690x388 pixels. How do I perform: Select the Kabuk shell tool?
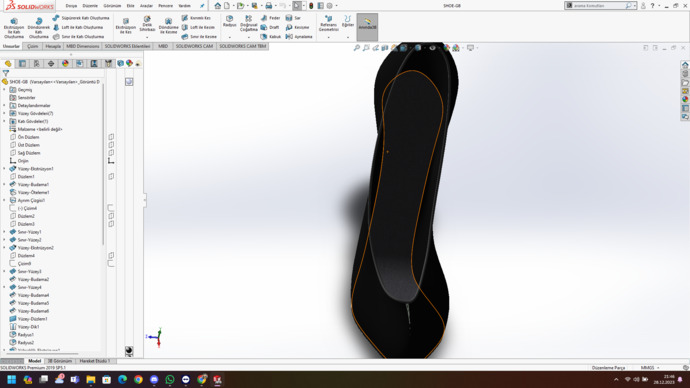click(271, 37)
